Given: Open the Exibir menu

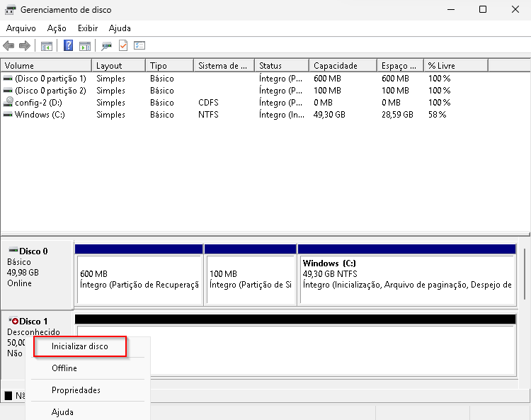Looking at the screenshot, I should (x=88, y=28).
